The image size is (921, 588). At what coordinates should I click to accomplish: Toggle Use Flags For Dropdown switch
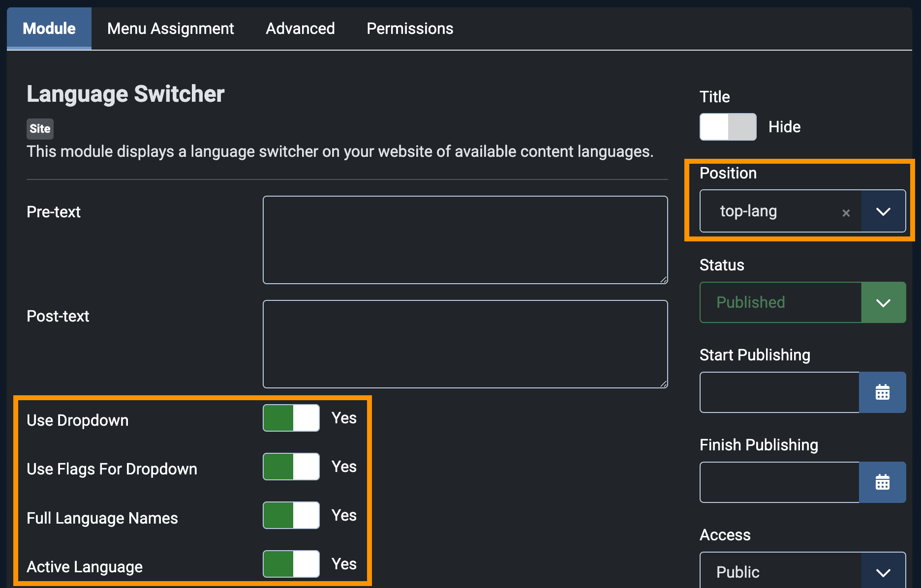291,467
